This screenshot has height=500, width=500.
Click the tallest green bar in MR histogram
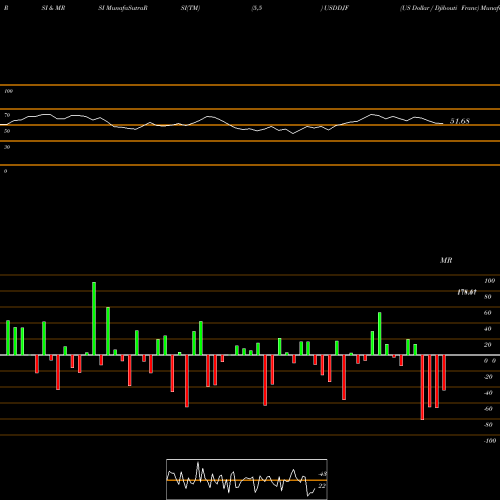(x=94, y=318)
